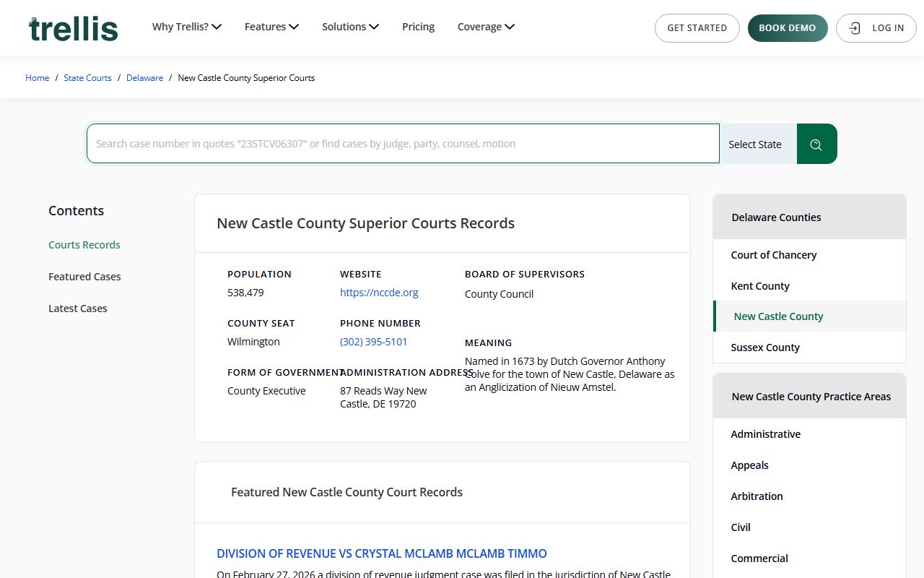Select Court of Chancery
The width and height of the screenshot is (924, 578).
tap(809, 255)
